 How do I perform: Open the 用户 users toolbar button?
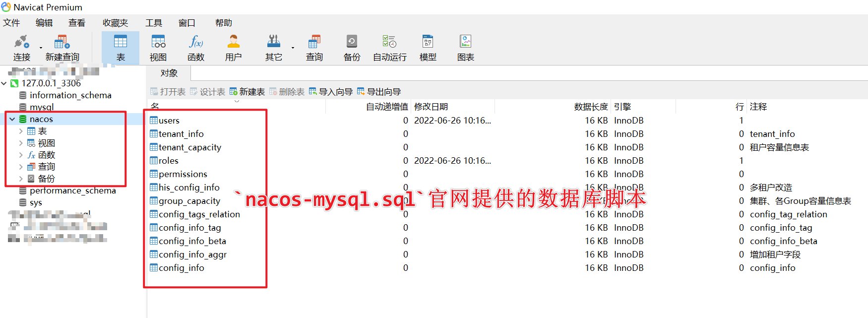pyautogui.click(x=234, y=48)
